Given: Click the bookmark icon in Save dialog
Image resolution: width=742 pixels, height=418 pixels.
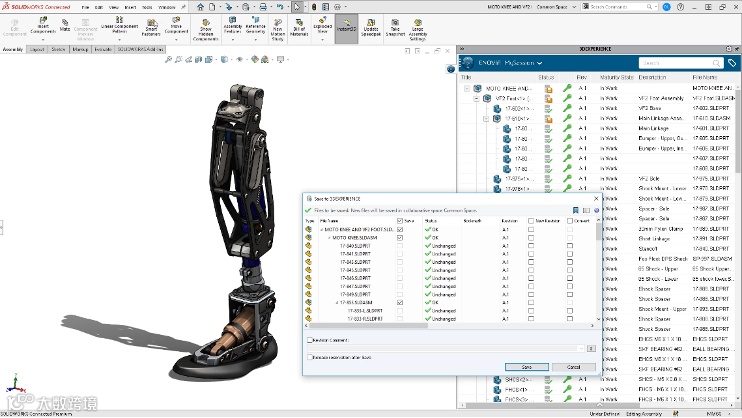Looking at the screenshot, I should click(576, 210).
